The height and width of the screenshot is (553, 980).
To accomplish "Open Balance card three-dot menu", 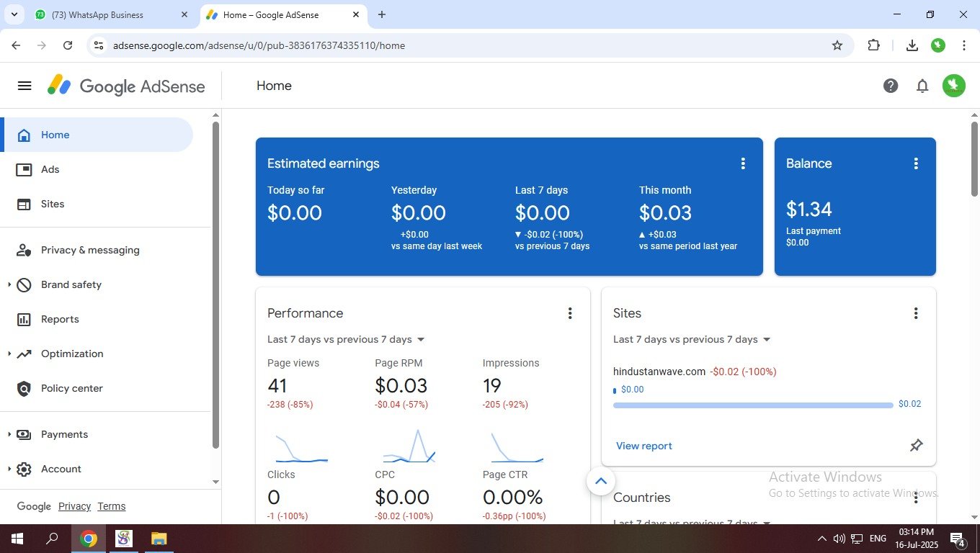I will point(916,163).
